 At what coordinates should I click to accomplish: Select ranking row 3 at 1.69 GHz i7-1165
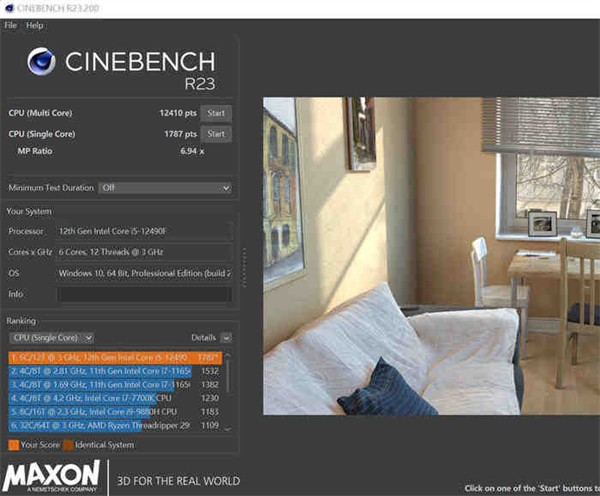coord(115,385)
